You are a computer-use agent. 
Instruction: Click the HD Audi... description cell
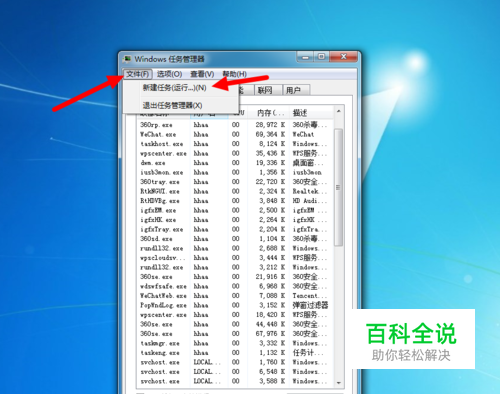[x=309, y=201]
